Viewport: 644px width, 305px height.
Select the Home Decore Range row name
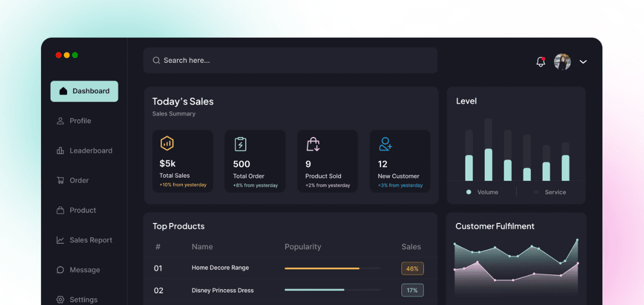pyautogui.click(x=220, y=267)
